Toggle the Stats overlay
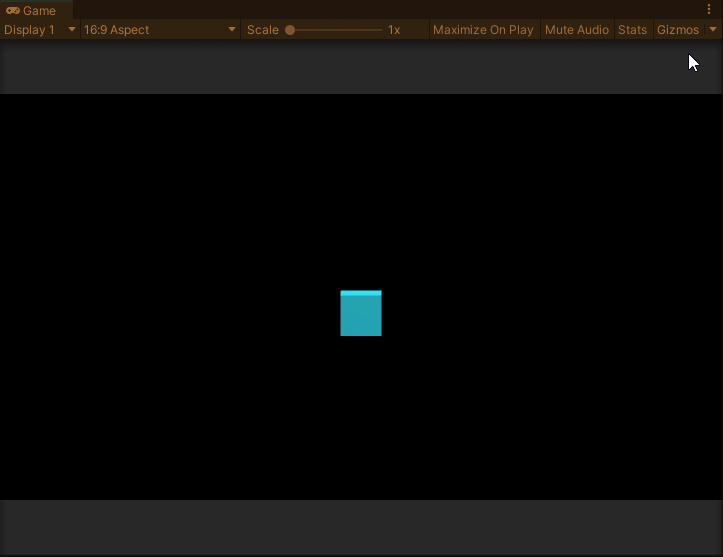723x557 pixels. click(x=632, y=30)
